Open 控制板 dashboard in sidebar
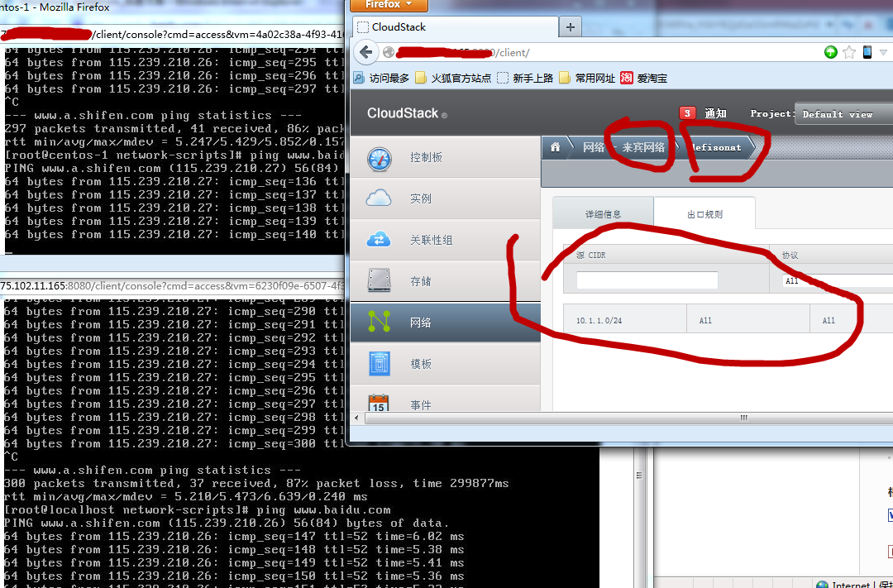This screenshot has height=588, width=893. click(446, 157)
